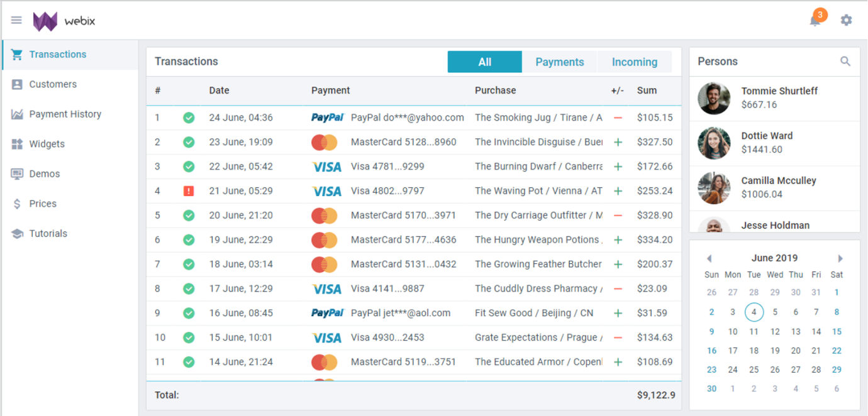Open the settings gear icon
The image size is (868, 416).
point(846,20)
